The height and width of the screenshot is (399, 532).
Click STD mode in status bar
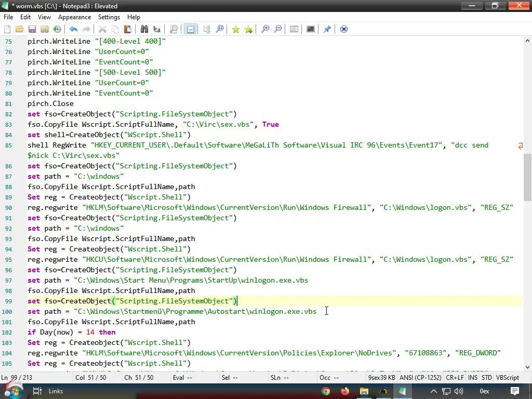click(486, 378)
